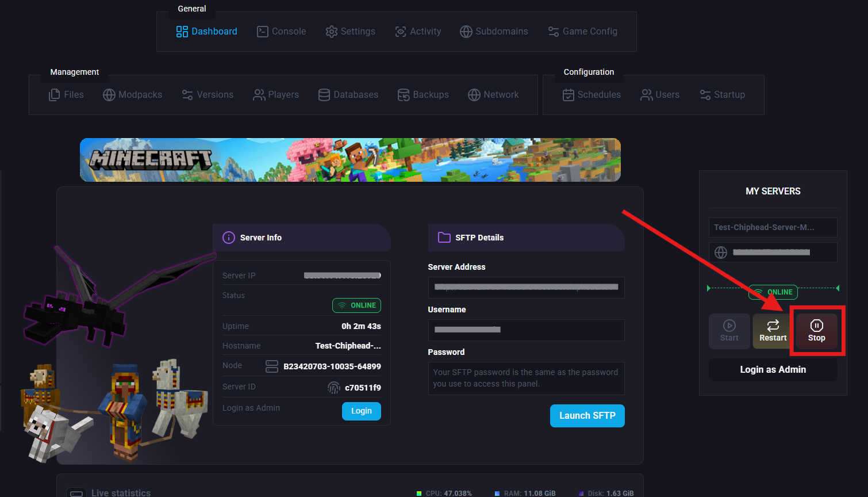Viewport: 868px width, 497px height.
Task: Switch to the Startup tab
Action: [x=722, y=95]
